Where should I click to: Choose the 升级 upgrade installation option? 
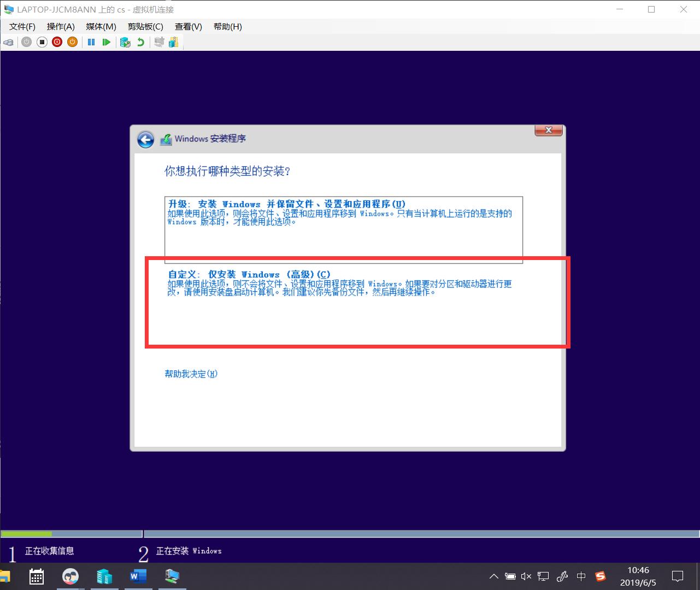[x=344, y=229]
